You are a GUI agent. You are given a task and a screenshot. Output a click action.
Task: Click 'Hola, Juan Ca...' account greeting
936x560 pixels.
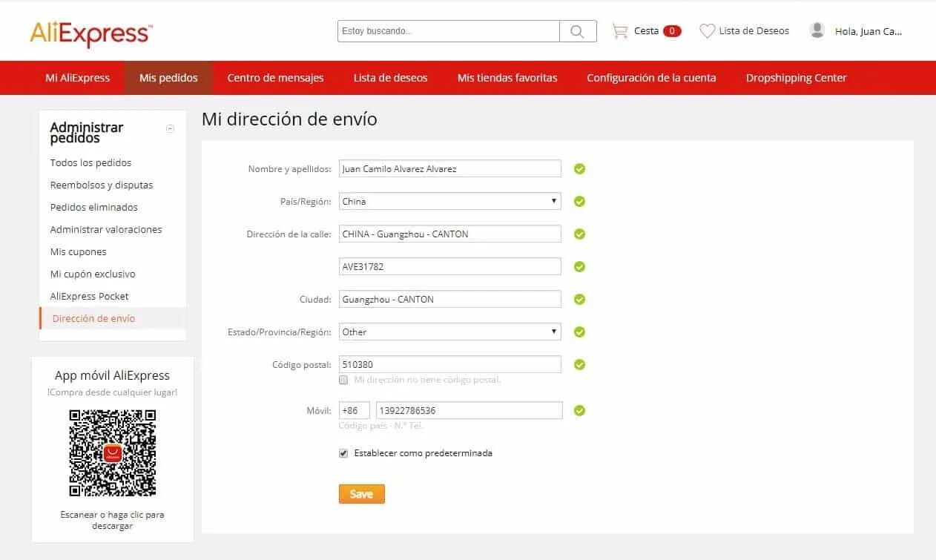pyautogui.click(x=869, y=32)
